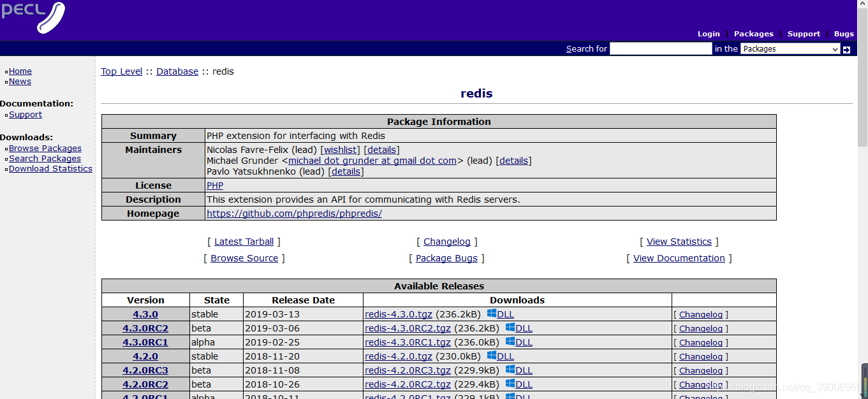The width and height of the screenshot is (868, 399).
Task: Open Changelog for 4.2.0RC3 row
Action: 701,370
